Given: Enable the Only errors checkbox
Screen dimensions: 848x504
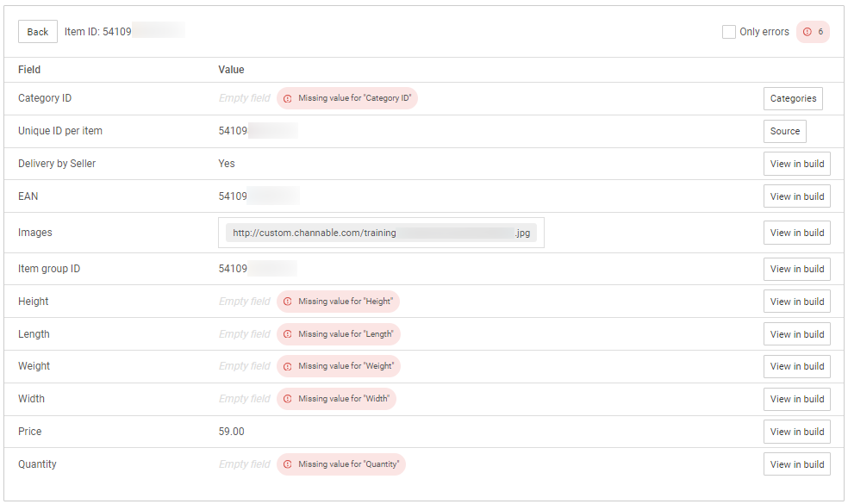Looking at the screenshot, I should point(729,32).
